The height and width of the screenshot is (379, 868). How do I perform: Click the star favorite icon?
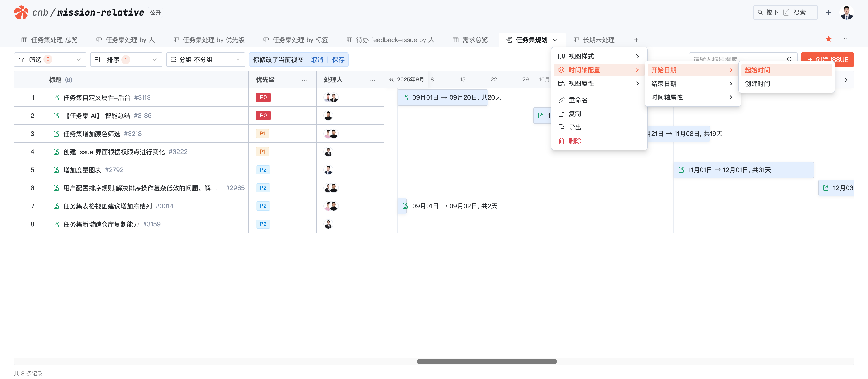(829, 39)
